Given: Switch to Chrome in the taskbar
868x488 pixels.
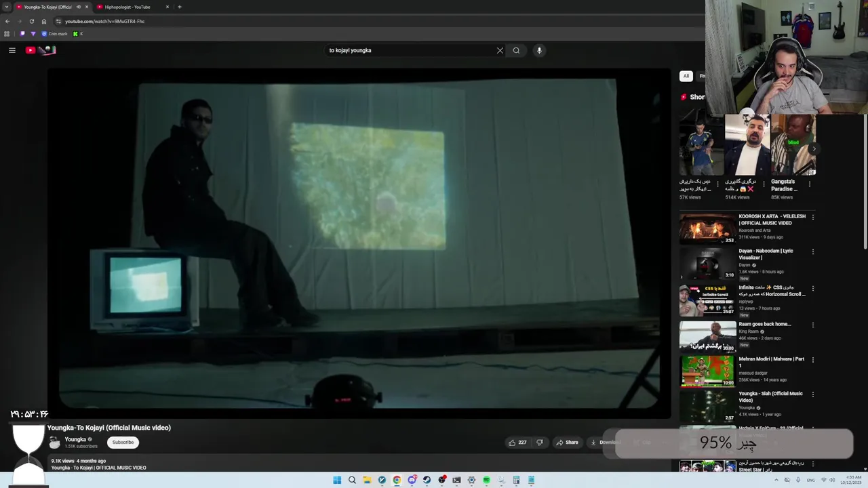Looking at the screenshot, I should pyautogui.click(x=397, y=480).
